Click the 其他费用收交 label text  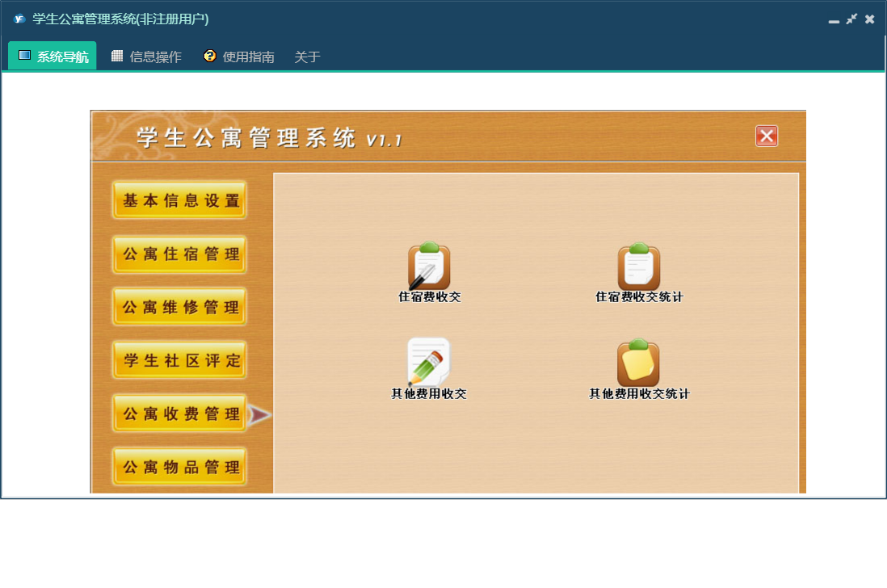[x=429, y=393]
